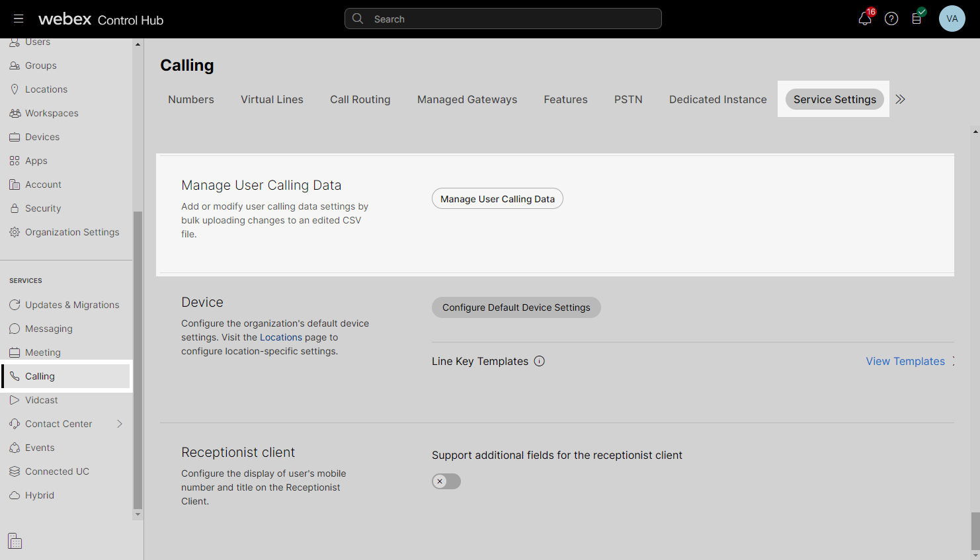Click sidebar scroll down arrow
The image size is (980, 560).
pos(138,514)
